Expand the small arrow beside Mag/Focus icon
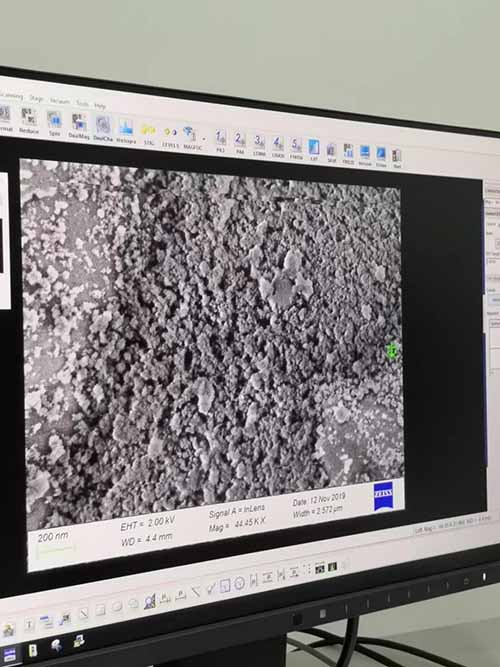The width and height of the screenshot is (500, 667). pos(204,139)
